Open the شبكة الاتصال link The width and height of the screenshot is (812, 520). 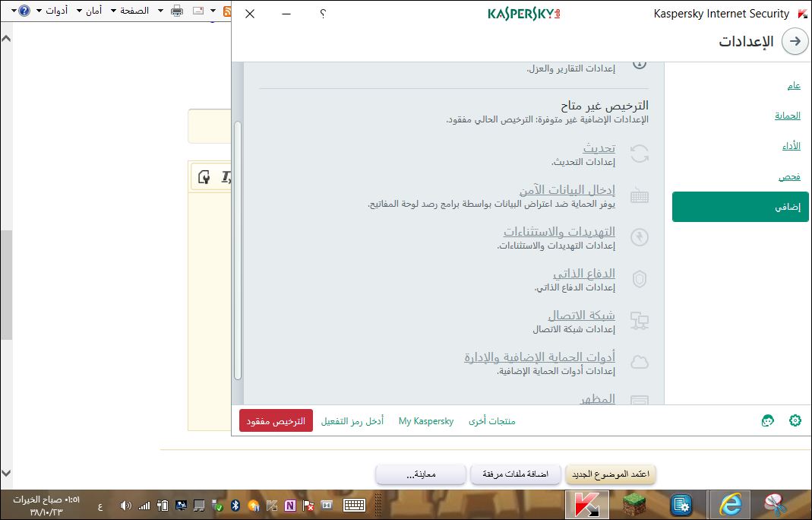pos(582,315)
